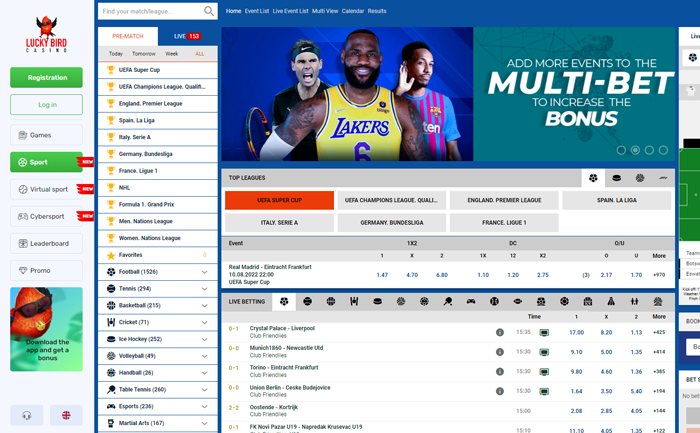Click the search magnifier icon
The image size is (700, 433).
pos(208,11)
